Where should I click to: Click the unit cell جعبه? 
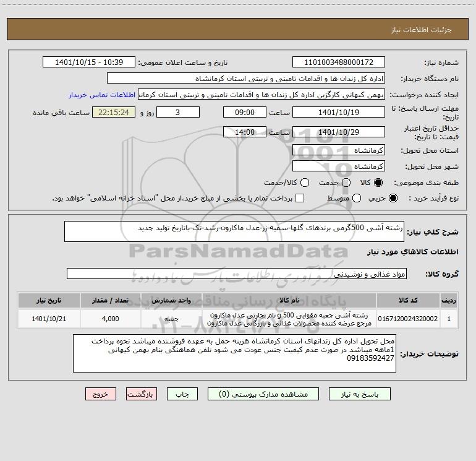[171, 319]
